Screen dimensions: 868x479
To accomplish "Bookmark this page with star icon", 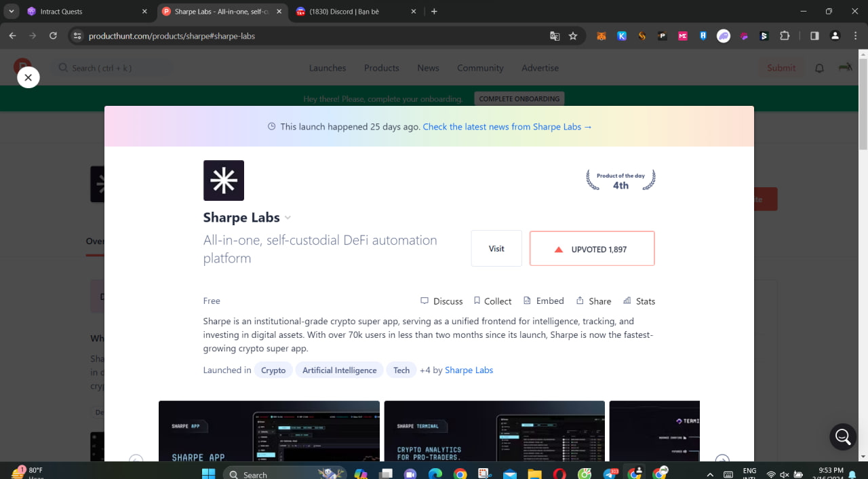I will [573, 36].
